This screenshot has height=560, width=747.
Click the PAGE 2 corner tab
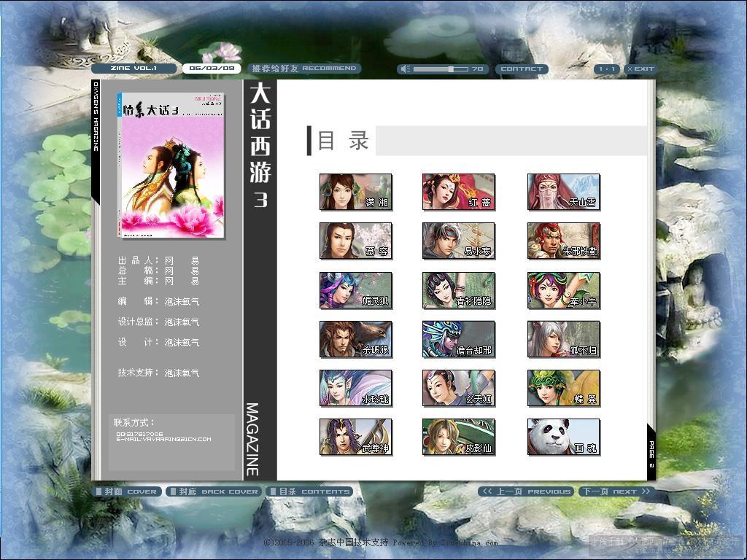[651, 452]
